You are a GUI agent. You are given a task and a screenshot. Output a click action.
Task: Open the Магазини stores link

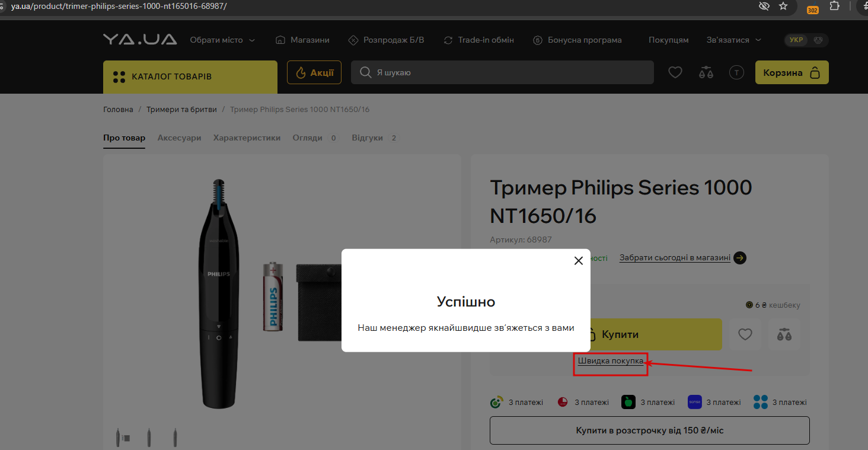[302, 40]
